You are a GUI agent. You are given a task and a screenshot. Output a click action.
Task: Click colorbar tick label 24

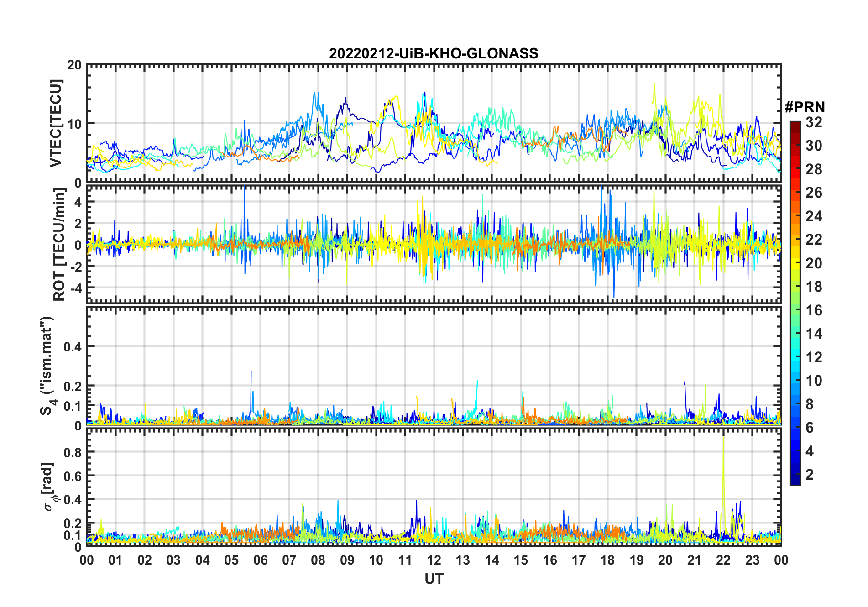(x=814, y=216)
